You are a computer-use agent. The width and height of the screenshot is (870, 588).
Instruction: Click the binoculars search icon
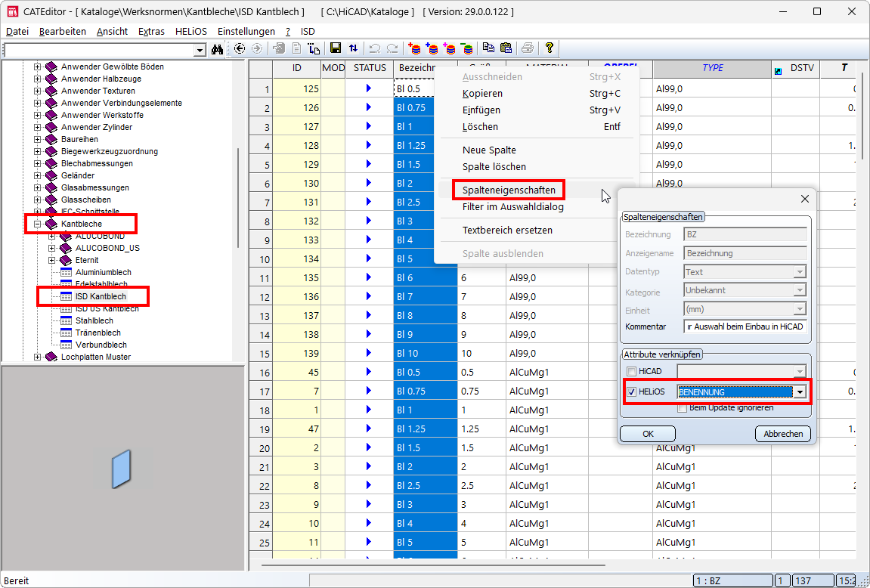218,49
